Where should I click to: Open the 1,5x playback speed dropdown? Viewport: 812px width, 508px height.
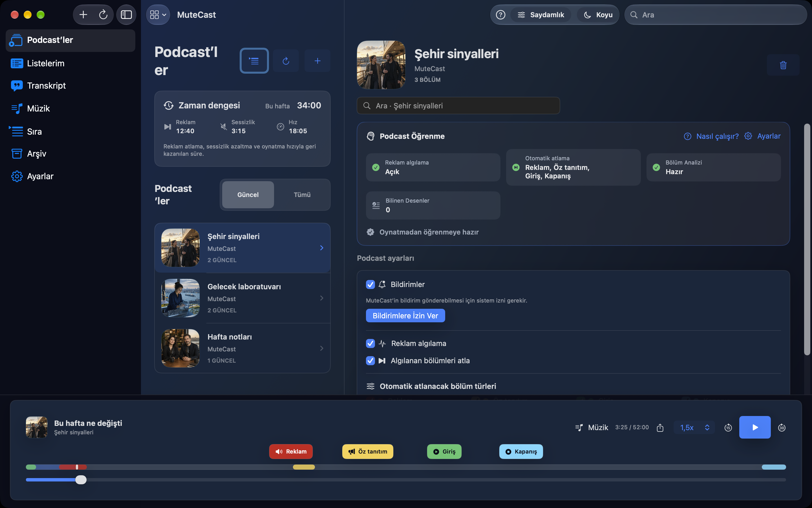click(x=694, y=427)
